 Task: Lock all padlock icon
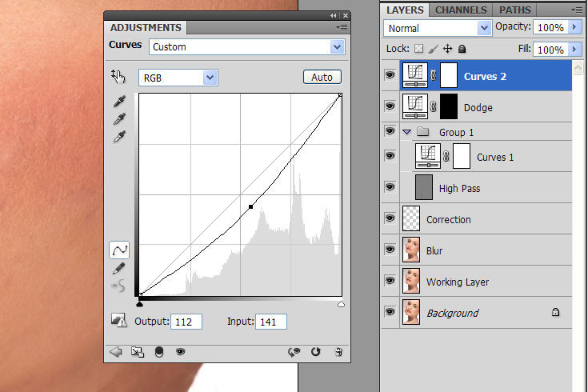coord(462,49)
